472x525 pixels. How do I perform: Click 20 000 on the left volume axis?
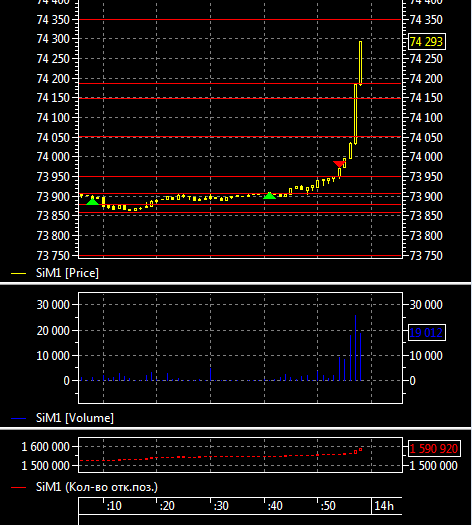pyautogui.click(x=53, y=331)
